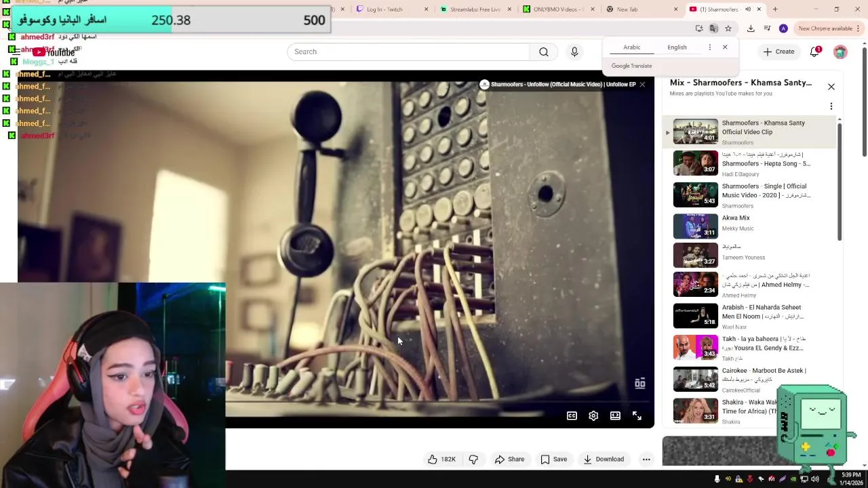Focus the YouTube search field
Image resolution: width=868 pixels, height=488 pixels.
[x=409, y=52]
